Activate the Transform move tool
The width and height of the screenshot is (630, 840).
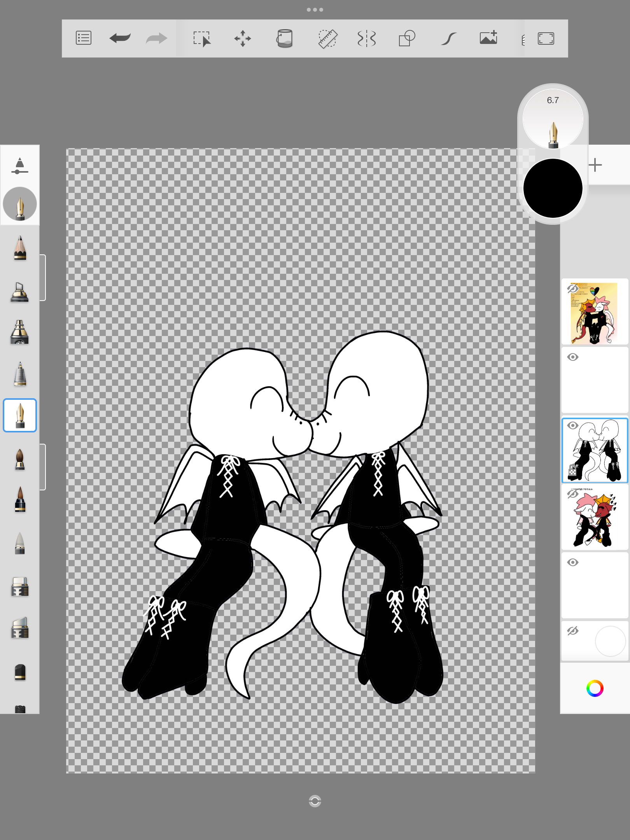point(243,38)
